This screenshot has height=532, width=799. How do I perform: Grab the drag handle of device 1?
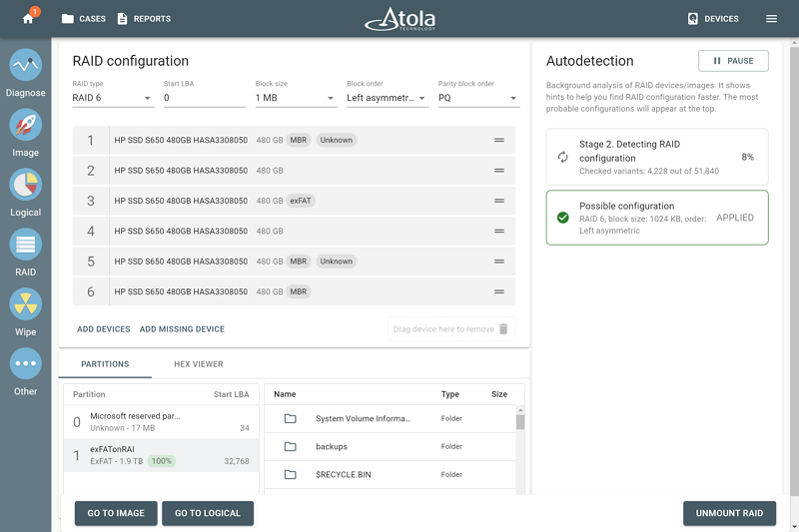point(499,140)
